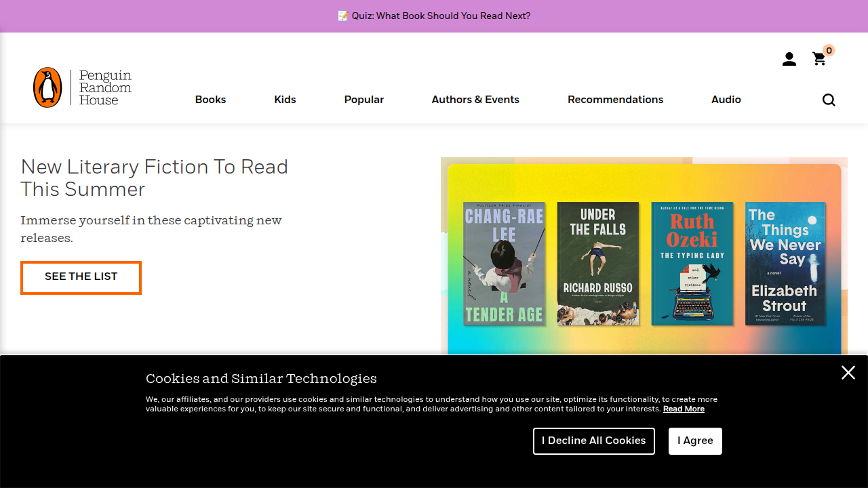Open the Popular menu
The height and width of the screenshot is (488, 868).
click(364, 100)
